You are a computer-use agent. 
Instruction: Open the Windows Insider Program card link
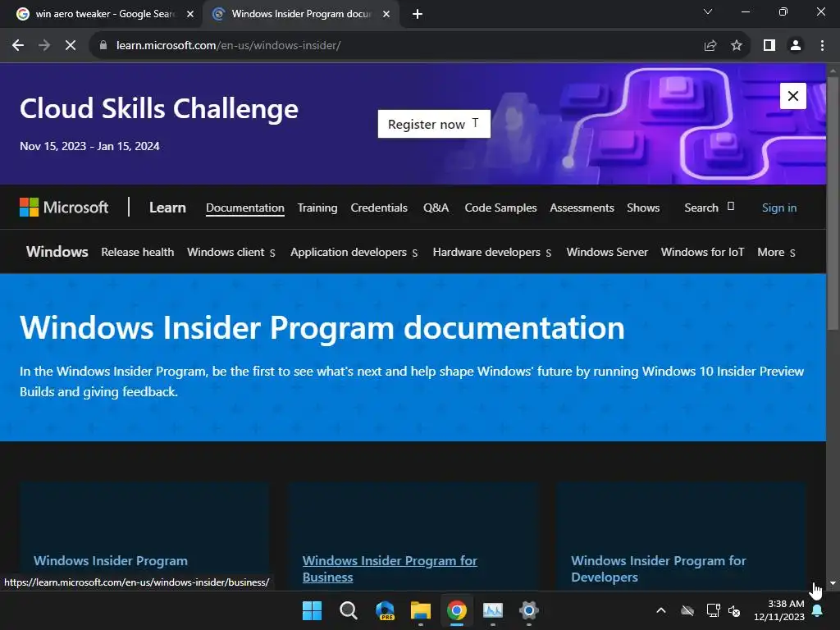pos(111,561)
